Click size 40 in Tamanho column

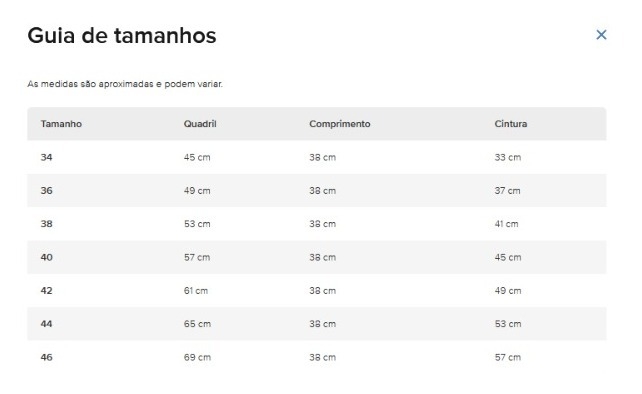click(x=46, y=257)
